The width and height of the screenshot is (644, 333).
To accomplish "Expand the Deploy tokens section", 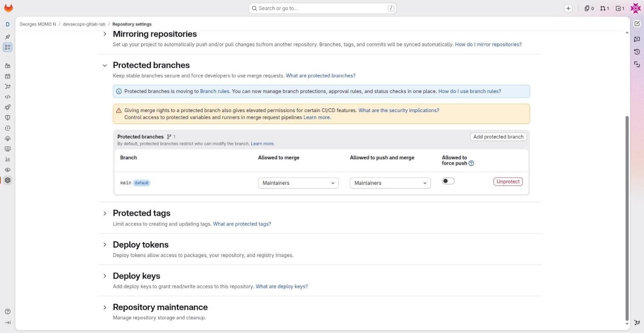I will point(105,245).
